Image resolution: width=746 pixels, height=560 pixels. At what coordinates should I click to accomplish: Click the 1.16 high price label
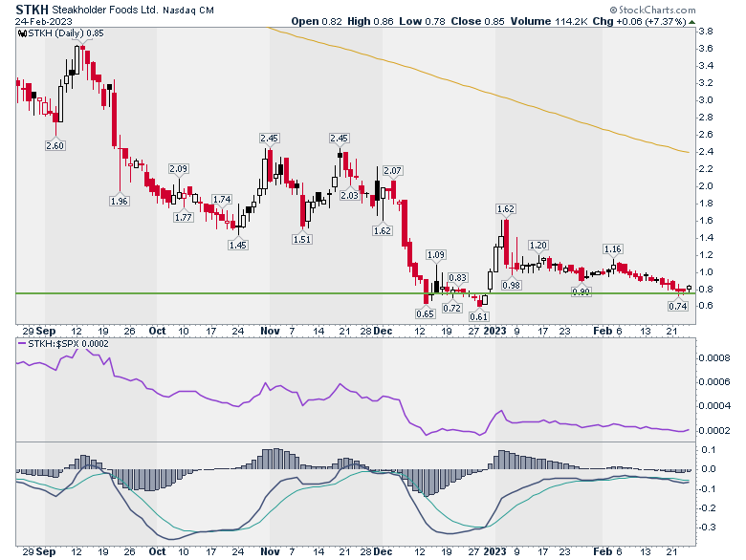point(612,249)
